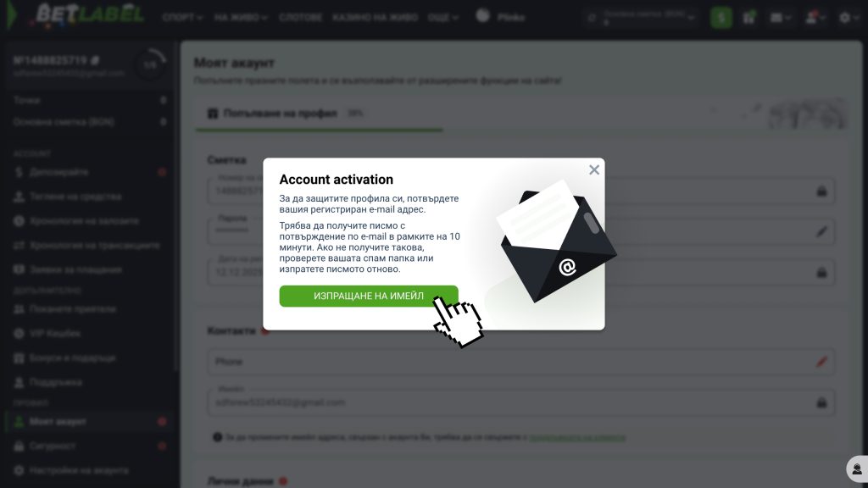This screenshot has height=488, width=868.
Task: Open the user profile menu icon
Action: (814, 17)
